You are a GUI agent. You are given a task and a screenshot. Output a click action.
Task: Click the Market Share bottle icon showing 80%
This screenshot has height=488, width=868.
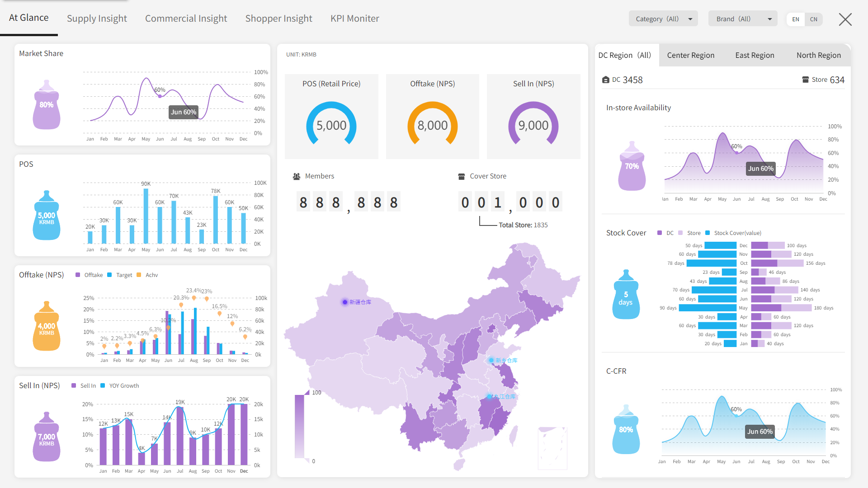(47, 105)
